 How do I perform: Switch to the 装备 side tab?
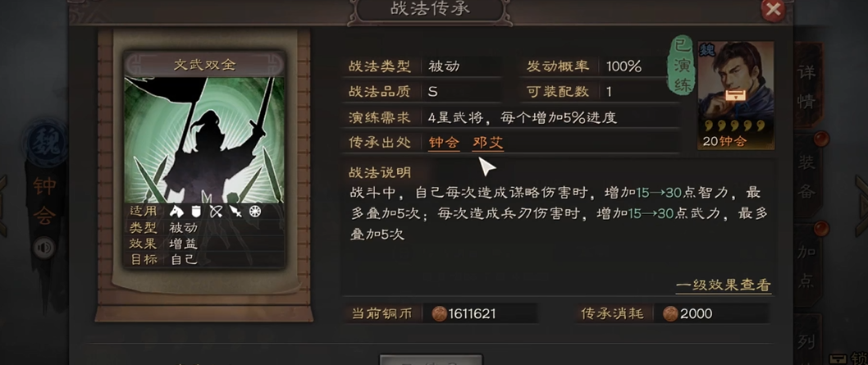tap(806, 177)
